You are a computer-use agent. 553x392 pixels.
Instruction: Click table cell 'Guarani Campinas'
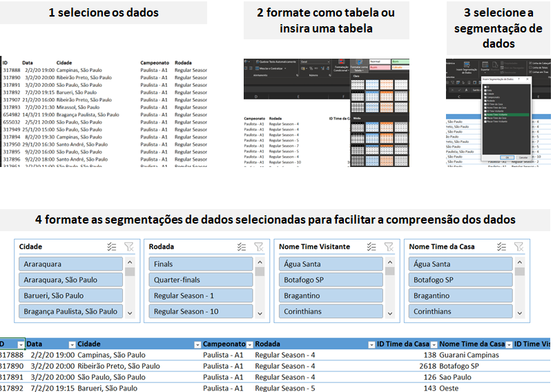469,355
